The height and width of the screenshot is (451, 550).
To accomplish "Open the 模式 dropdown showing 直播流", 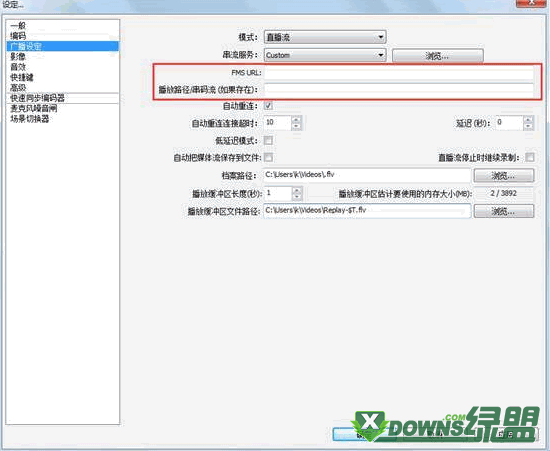I will pos(325,37).
